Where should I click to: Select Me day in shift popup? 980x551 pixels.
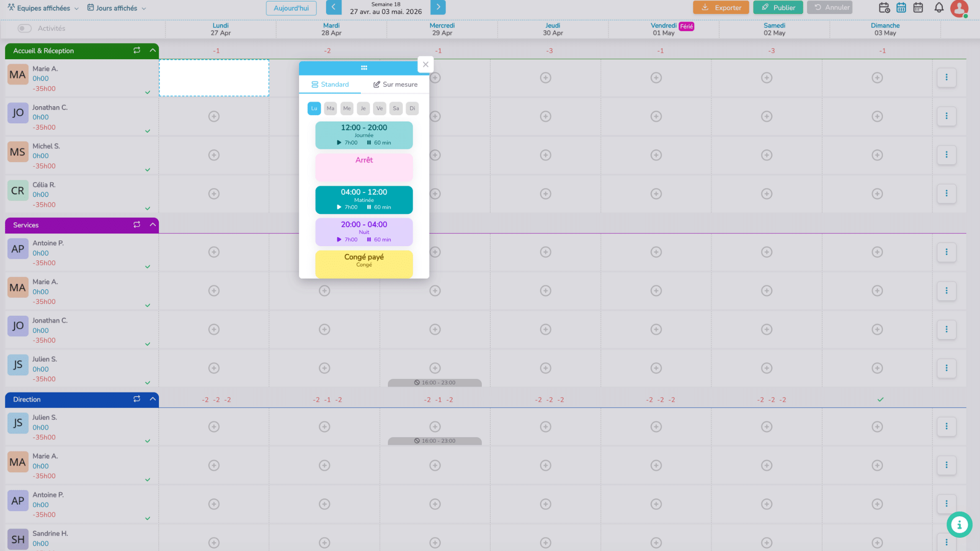(x=347, y=108)
